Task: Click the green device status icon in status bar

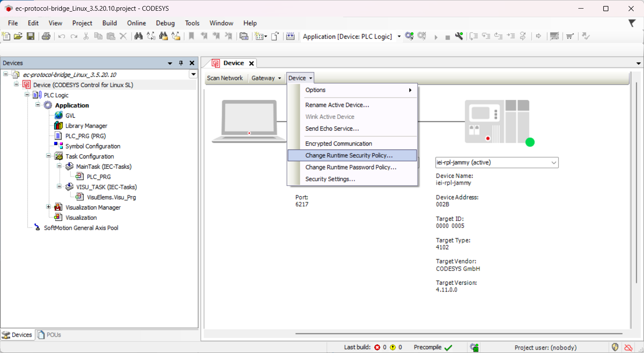Action: pos(474,347)
